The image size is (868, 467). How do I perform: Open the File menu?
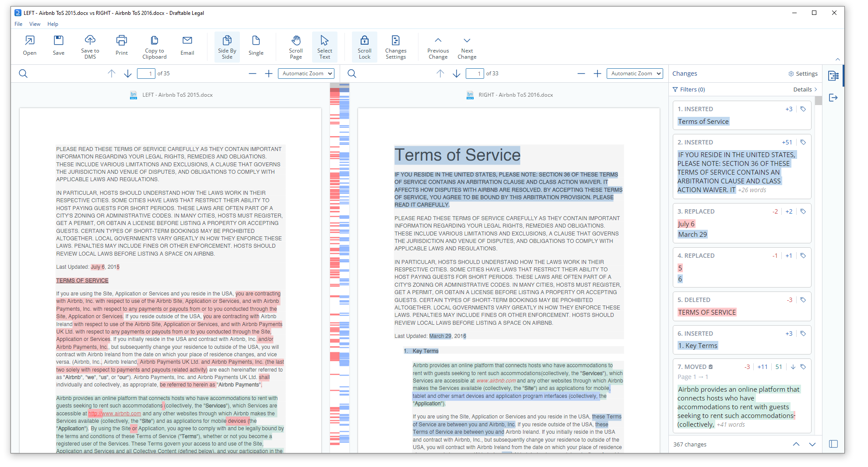18,24
